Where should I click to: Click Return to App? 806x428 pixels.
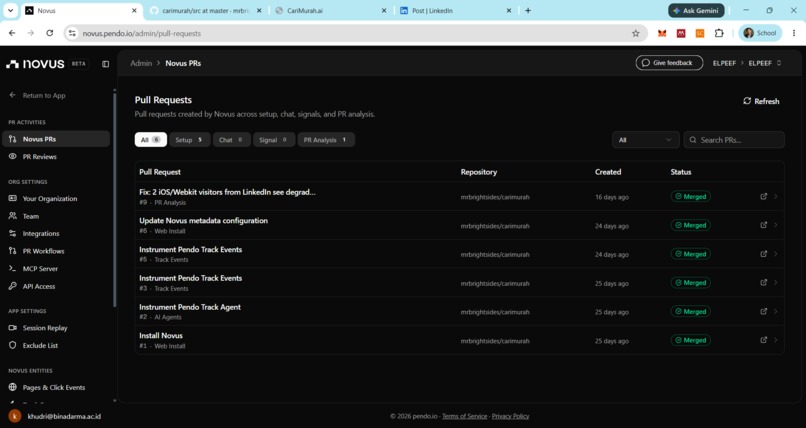pos(38,96)
